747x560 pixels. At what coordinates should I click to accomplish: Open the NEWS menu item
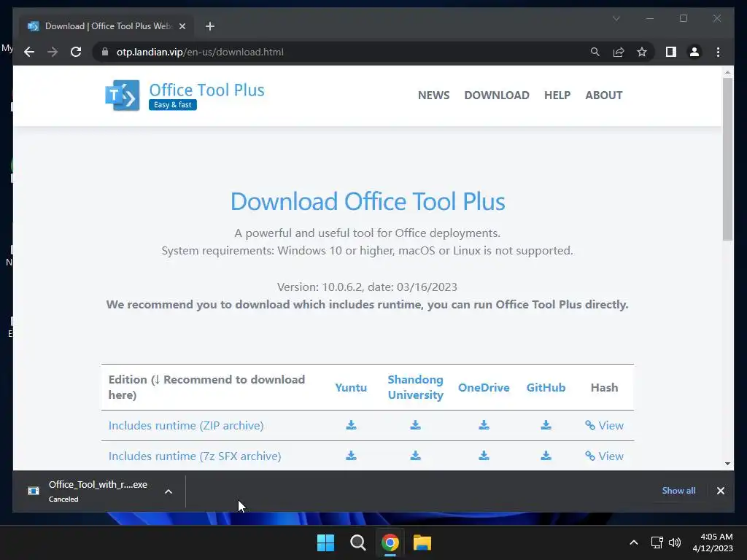click(433, 96)
